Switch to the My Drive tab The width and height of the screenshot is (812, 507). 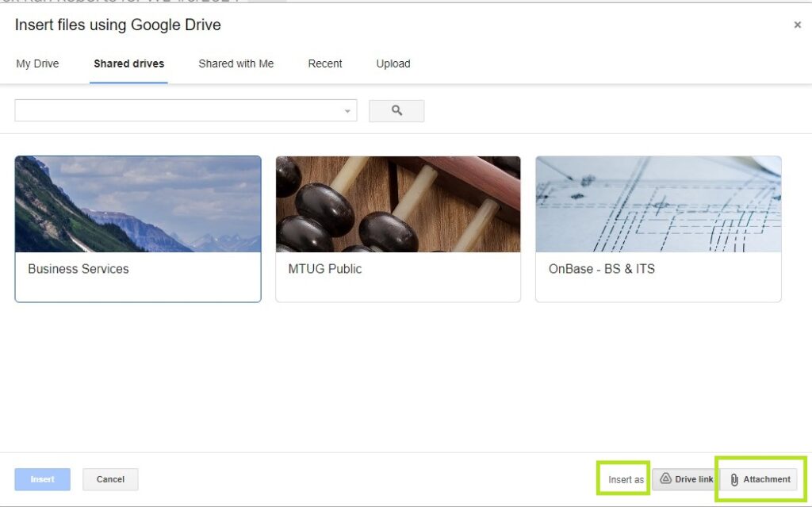(37, 63)
